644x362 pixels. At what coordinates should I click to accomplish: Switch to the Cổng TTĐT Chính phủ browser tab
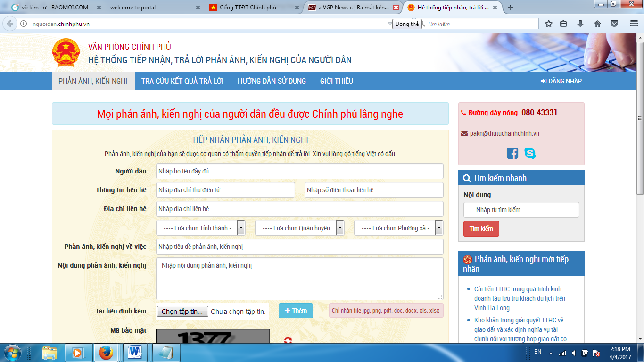click(x=245, y=8)
